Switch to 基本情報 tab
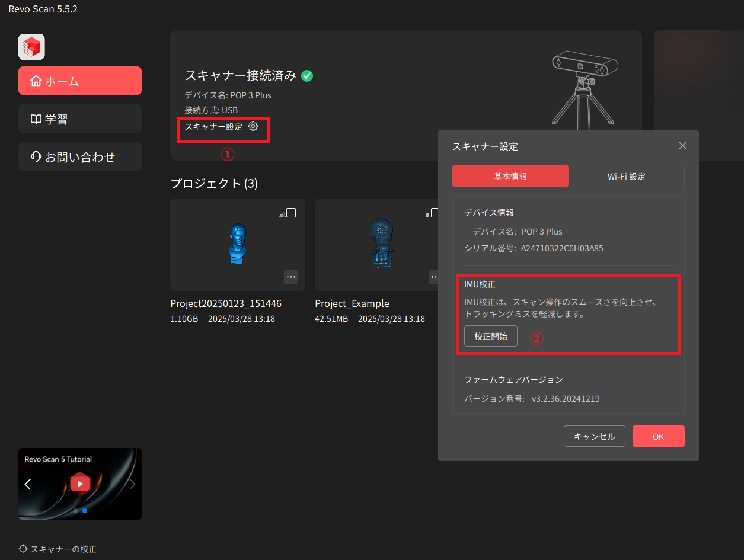Screen dimensions: 744x560 click(510, 176)
